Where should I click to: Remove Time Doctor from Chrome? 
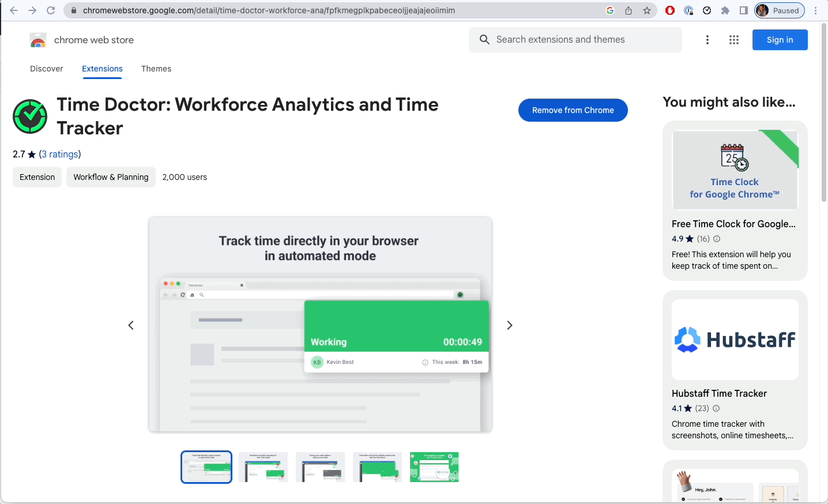(x=573, y=110)
